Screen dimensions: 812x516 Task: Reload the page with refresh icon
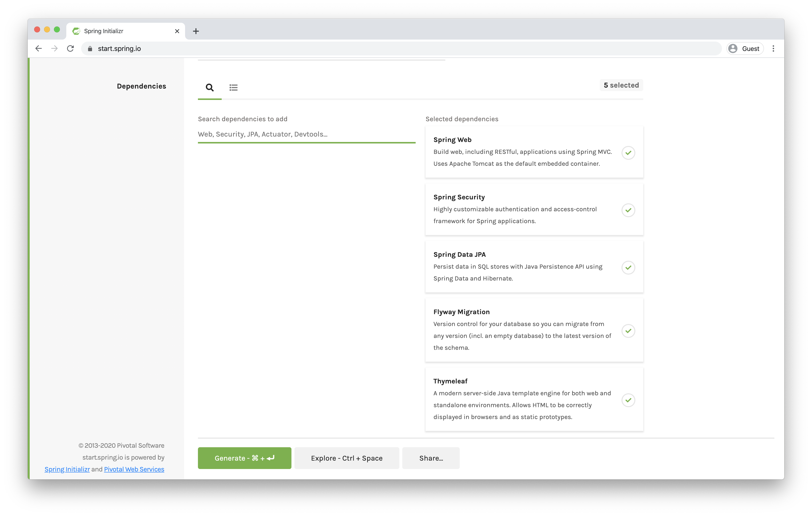pyautogui.click(x=70, y=48)
